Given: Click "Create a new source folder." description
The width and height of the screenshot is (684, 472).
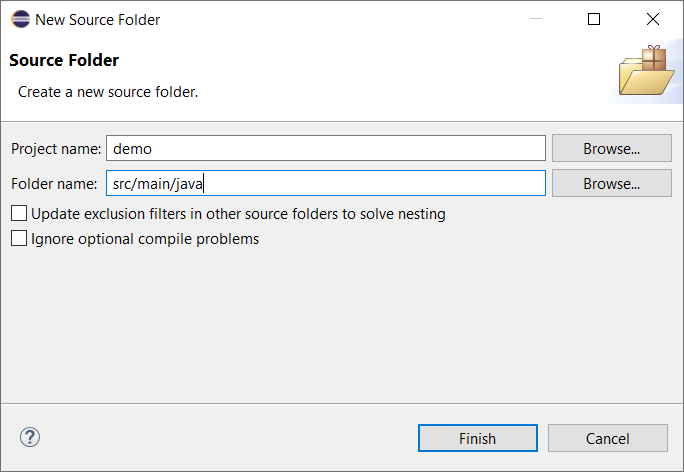Looking at the screenshot, I should click(108, 91).
